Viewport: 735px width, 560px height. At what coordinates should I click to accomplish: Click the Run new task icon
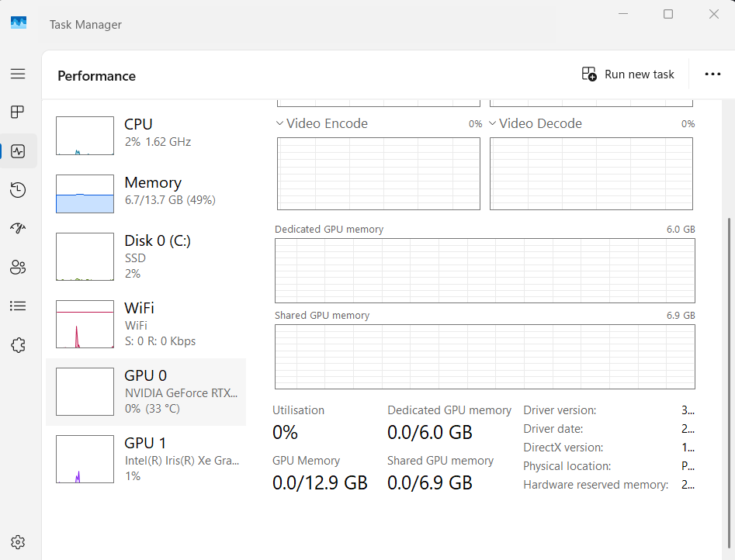pyautogui.click(x=589, y=74)
